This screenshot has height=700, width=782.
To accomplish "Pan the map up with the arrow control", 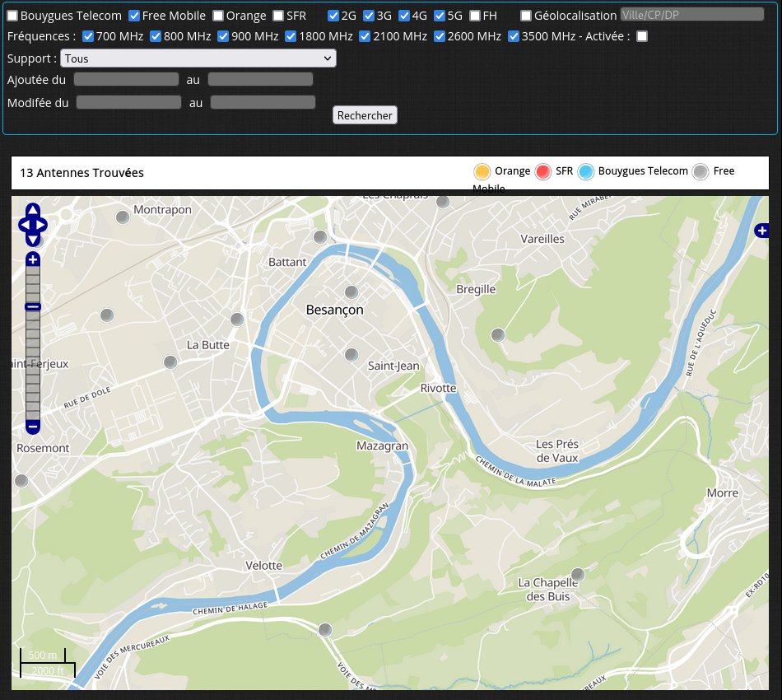I will [x=33, y=209].
